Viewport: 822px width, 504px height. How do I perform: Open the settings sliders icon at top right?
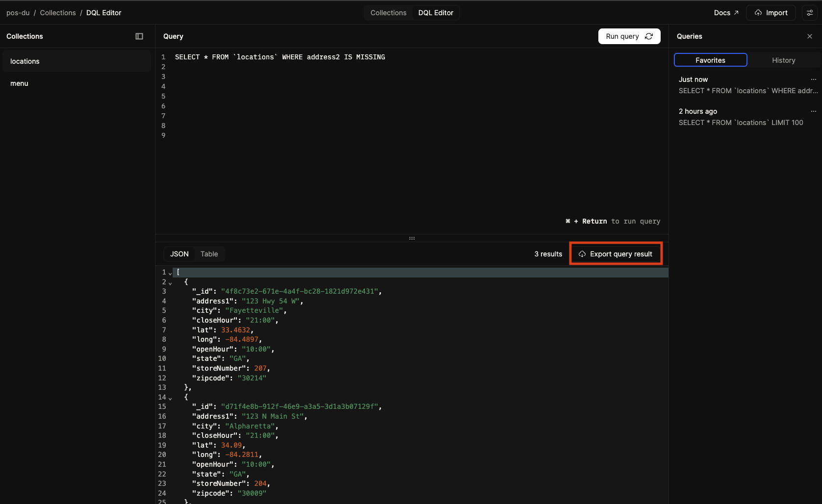(x=810, y=13)
